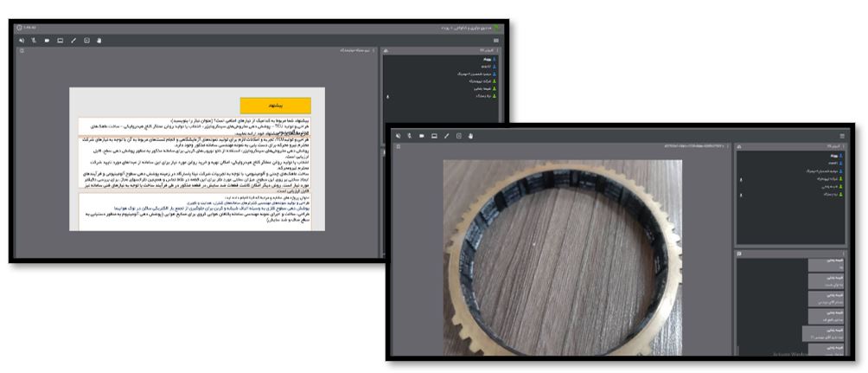Open attendees panel options in right window
Image resolution: width=868 pixels, height=373 pixels.
(843, 146)
